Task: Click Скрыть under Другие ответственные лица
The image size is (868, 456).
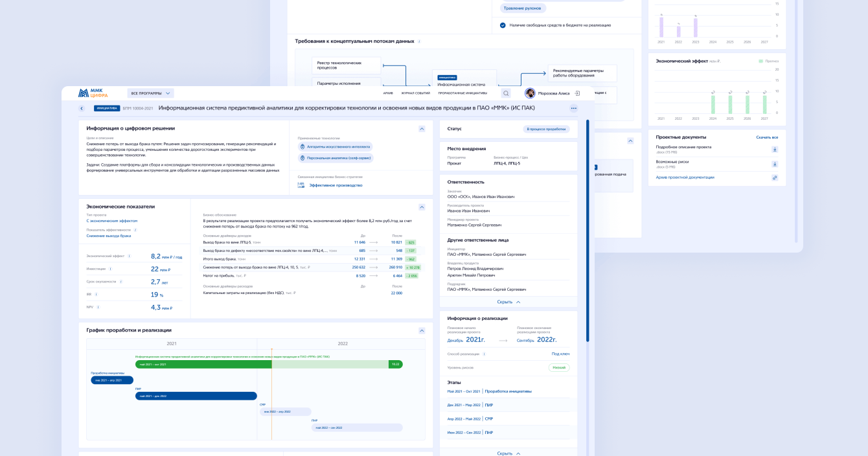Action: click(x=508, y=302)
